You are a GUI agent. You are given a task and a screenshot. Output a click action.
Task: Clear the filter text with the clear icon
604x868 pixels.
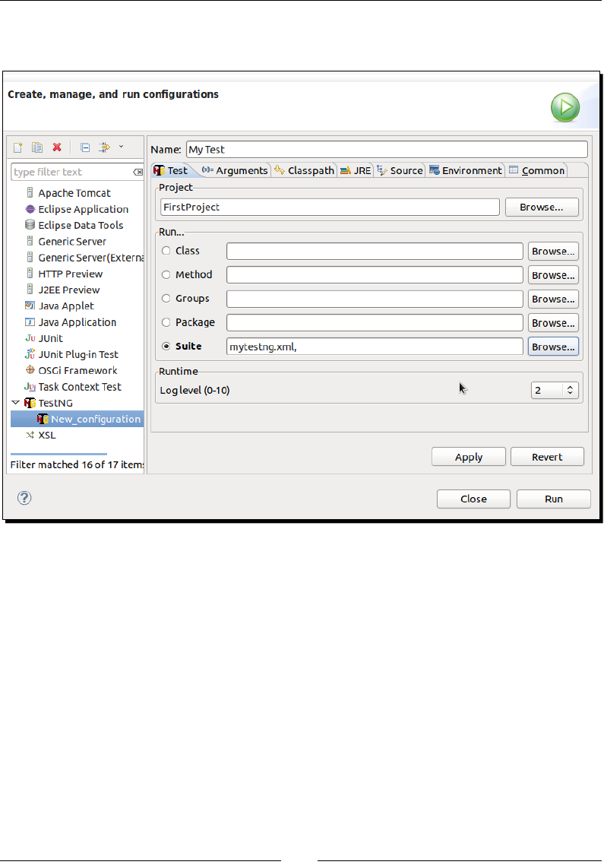coord(138,173)
